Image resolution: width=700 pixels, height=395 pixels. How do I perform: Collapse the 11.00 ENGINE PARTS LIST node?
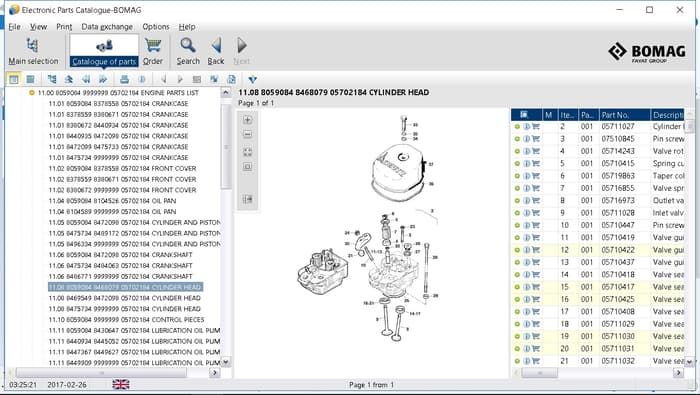point(31,93)
